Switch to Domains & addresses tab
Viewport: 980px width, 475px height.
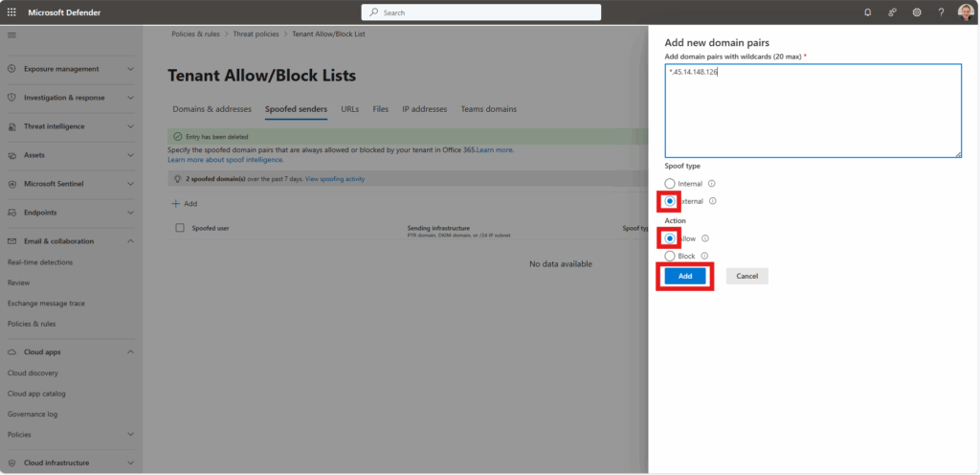pyautogui.click(x=212, y=109)
